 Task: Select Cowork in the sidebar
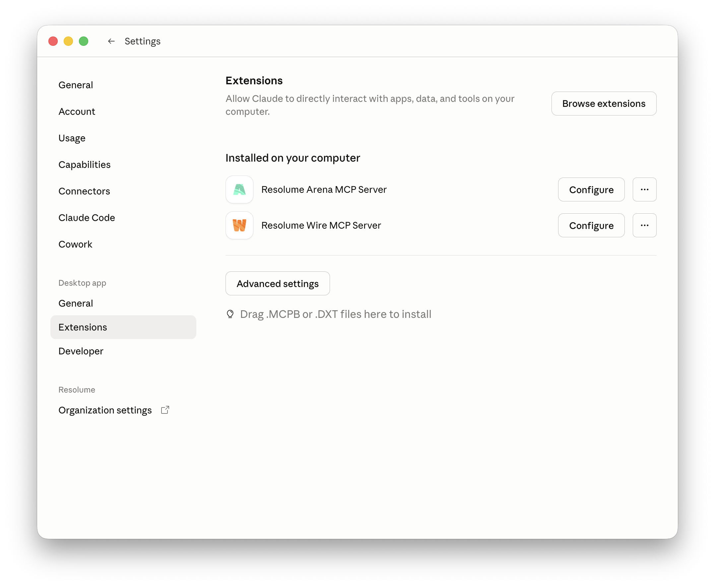[x=75, y=244]
